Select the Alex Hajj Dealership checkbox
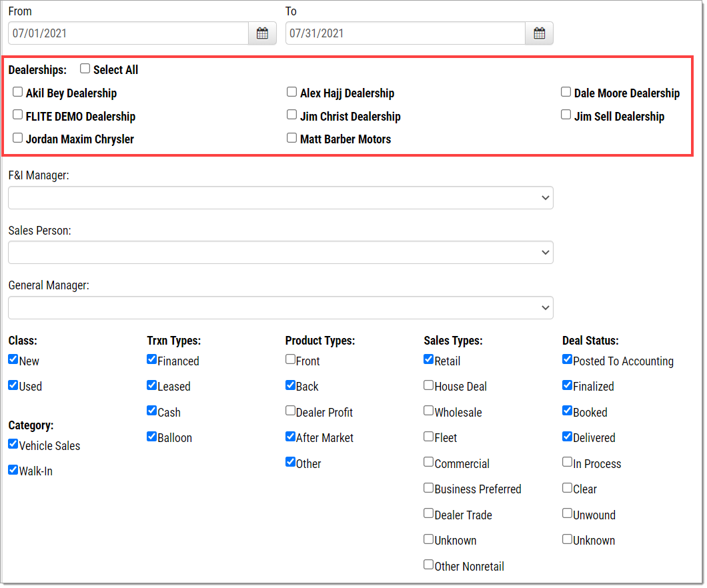Viewport: 707px width, 588px height. 291,92
